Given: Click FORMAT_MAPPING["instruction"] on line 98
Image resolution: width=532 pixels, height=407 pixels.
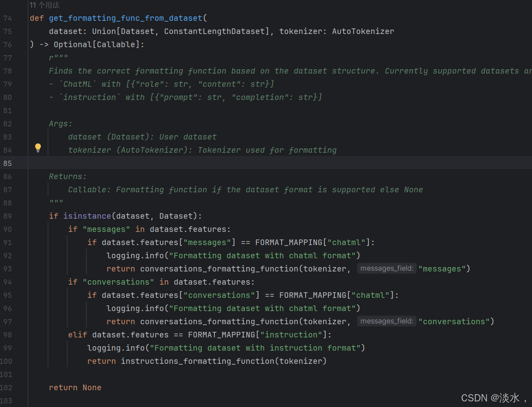Looking at the screenshot, I should (x=258, y=335).
